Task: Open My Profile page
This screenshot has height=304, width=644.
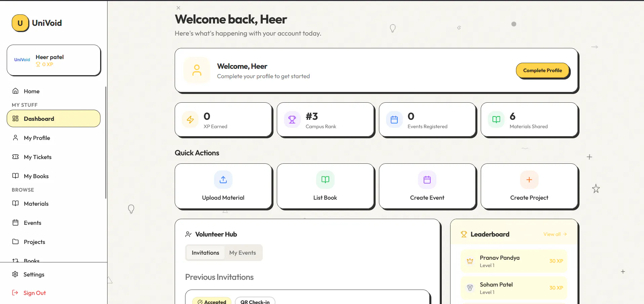Action: [x=53, y=138]
